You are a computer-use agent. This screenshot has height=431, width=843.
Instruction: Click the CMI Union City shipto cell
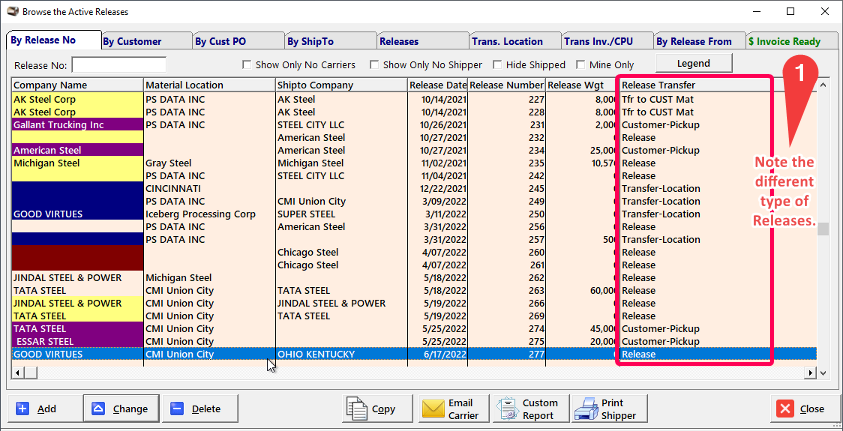tap(341, 202)
